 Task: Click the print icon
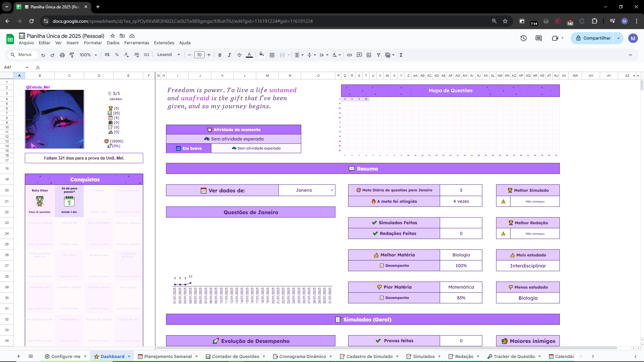click(x=62, y=55)
